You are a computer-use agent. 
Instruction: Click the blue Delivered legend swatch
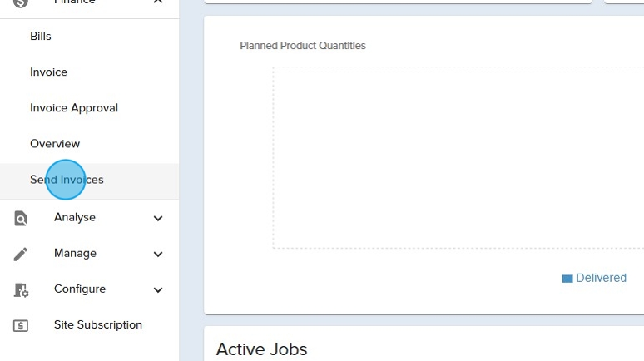(x=567, y=279)
